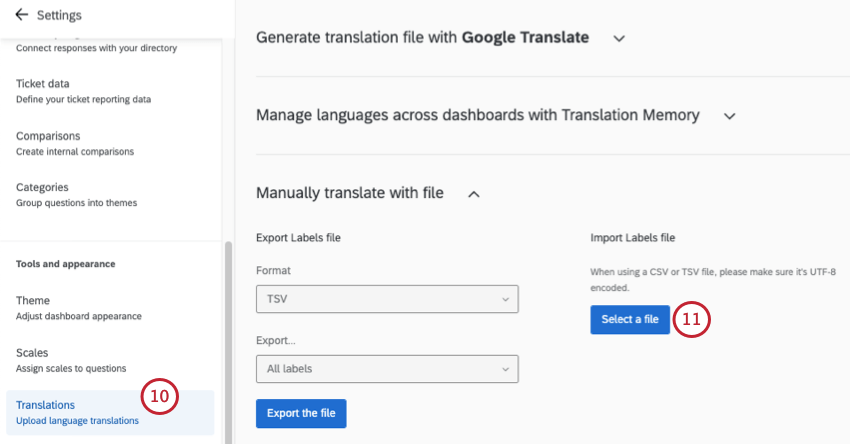Open the Export All labels dropdown
850x444 pixels.
coord(387,369)
